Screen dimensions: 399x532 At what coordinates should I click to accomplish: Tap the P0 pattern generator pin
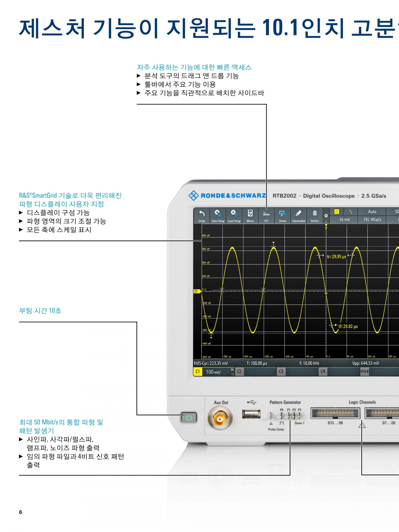coord(281,416)
